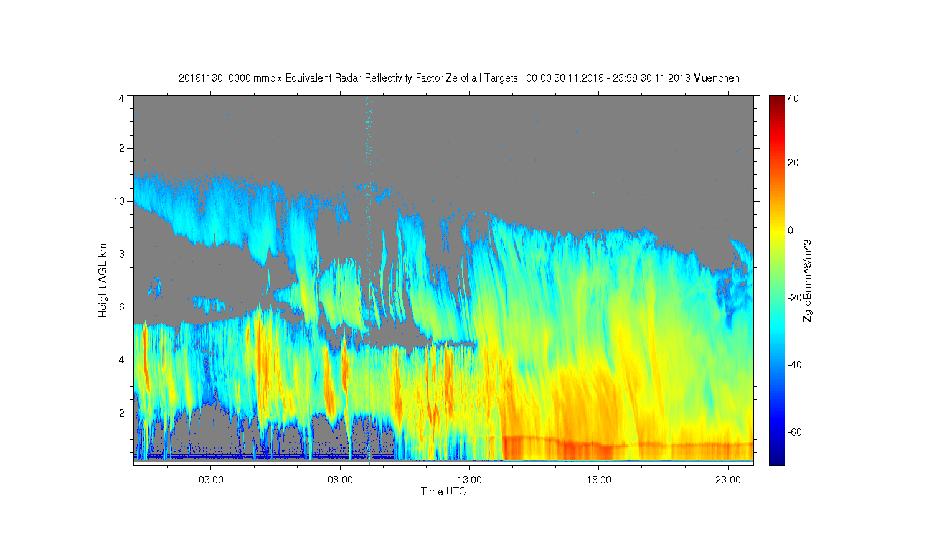The image size is (934, 560).
Task: Click the dark blue bottom of the colorbar
Action: pyautogui.click(x=776, y=459)
